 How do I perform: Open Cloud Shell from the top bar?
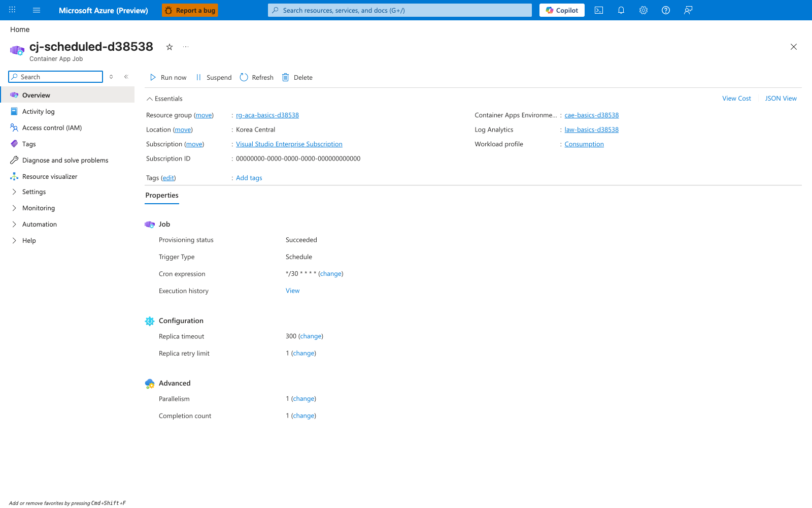(599, 10)
